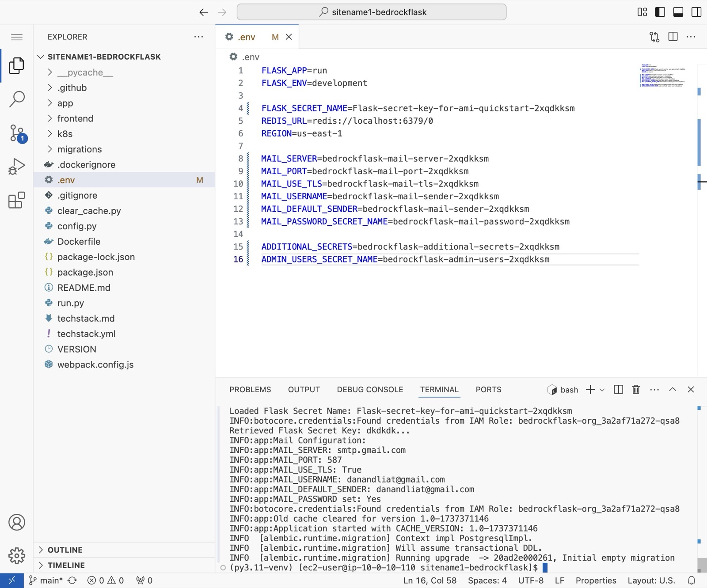Open remote window indicator in status bar
Screen dimensions: 707x588
(x=12, y=580)
